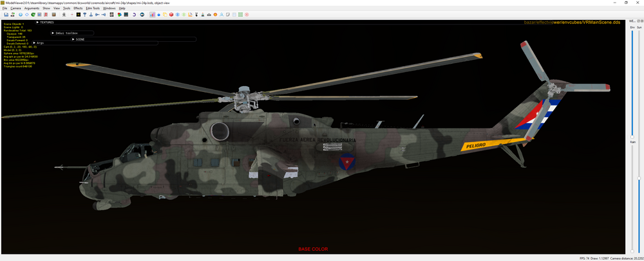This screenshot has height=261, width=644.
Task: Open the Help menu
Action: [x=122, y=8]
